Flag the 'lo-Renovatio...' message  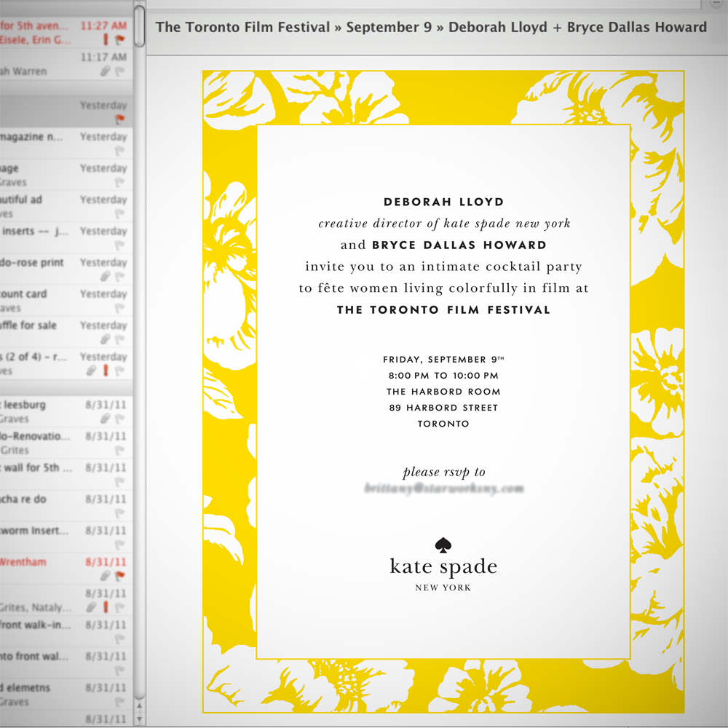click(120, 451)
